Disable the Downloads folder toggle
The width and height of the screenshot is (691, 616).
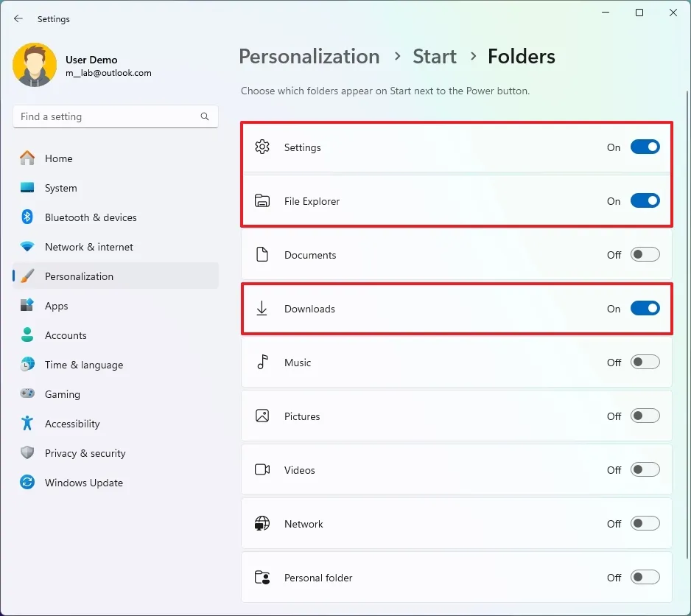(645, 309)
